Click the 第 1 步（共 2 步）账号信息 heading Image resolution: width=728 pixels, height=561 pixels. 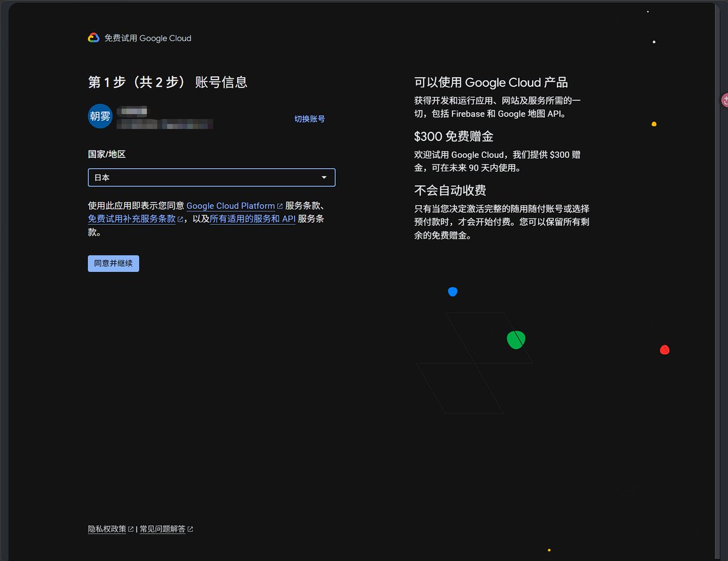(x=167, y=82)
